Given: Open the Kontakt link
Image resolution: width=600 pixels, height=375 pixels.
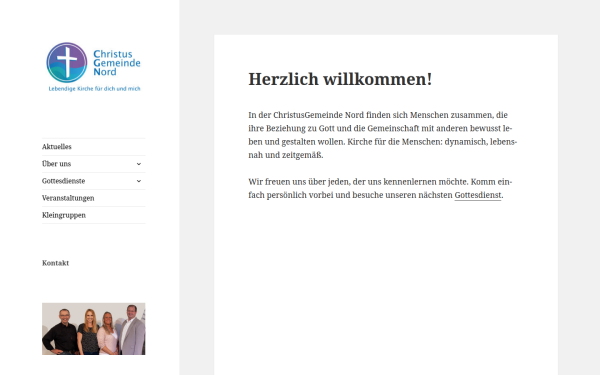Looking at the screenshot, I should 55,263.
